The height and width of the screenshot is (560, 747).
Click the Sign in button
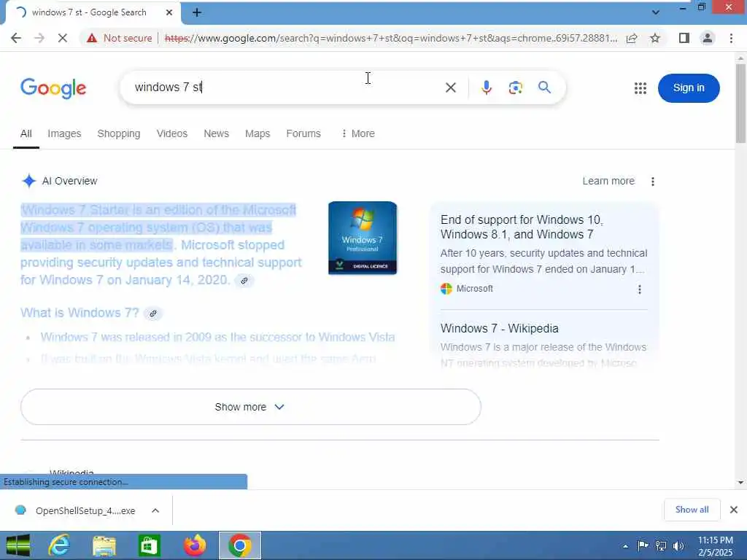coord(689,88)
